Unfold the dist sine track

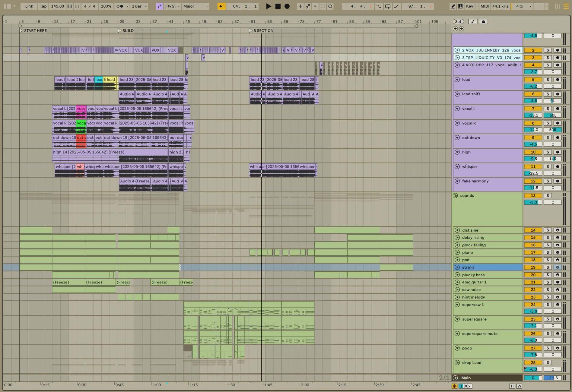(457, 230)
